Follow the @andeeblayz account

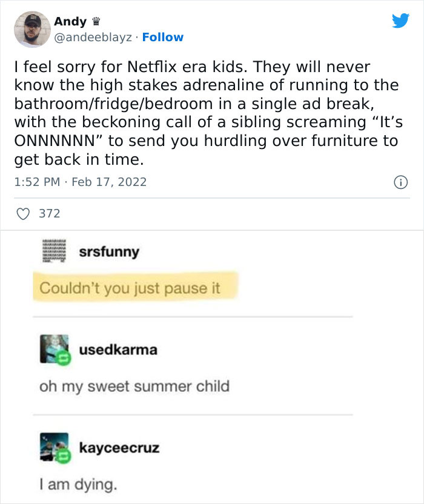coord(163,38)
